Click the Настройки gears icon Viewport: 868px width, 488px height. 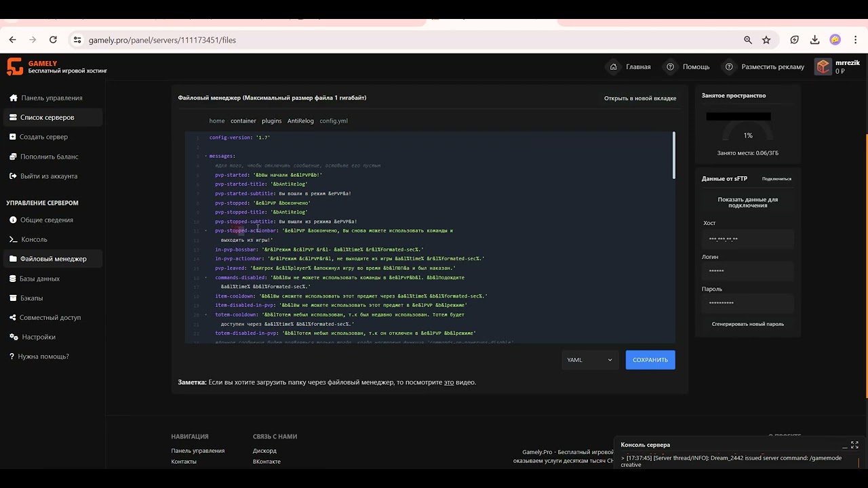click(x=14, y=337)
